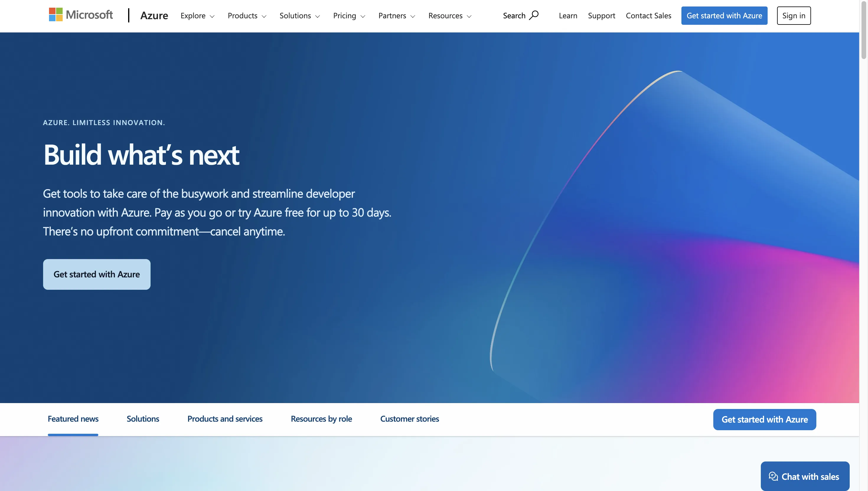
Task: Click the search magnifier icon
Action: [534, 15]
